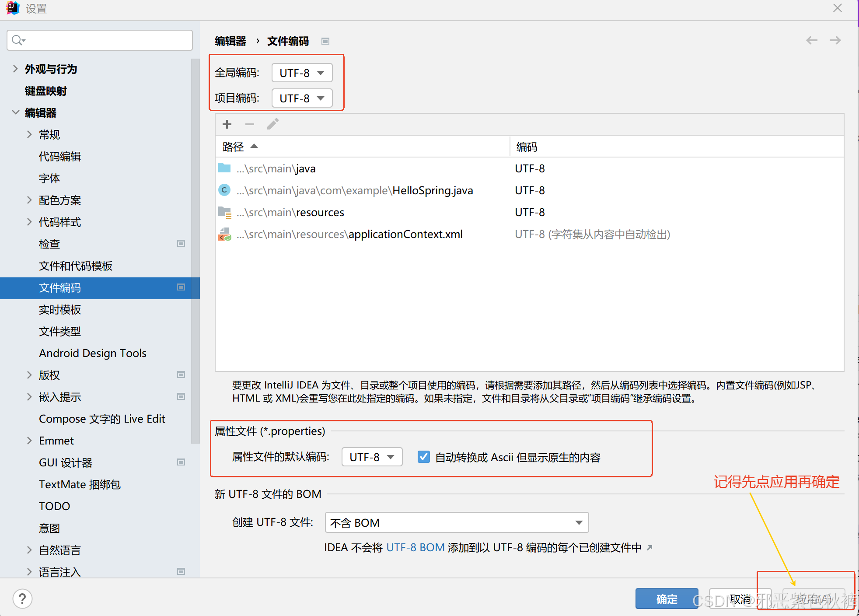Click the pencil edit icon
This screenshot has width=859, height=616.
point(273,124)
